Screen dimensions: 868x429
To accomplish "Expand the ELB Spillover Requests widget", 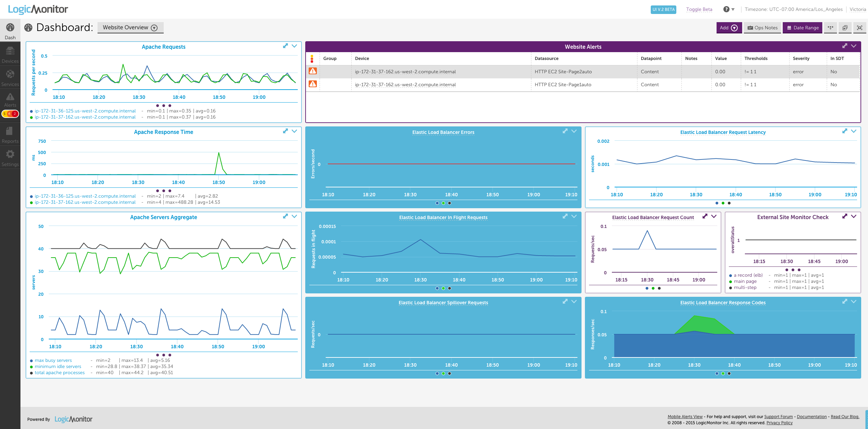I will [565, 302].
